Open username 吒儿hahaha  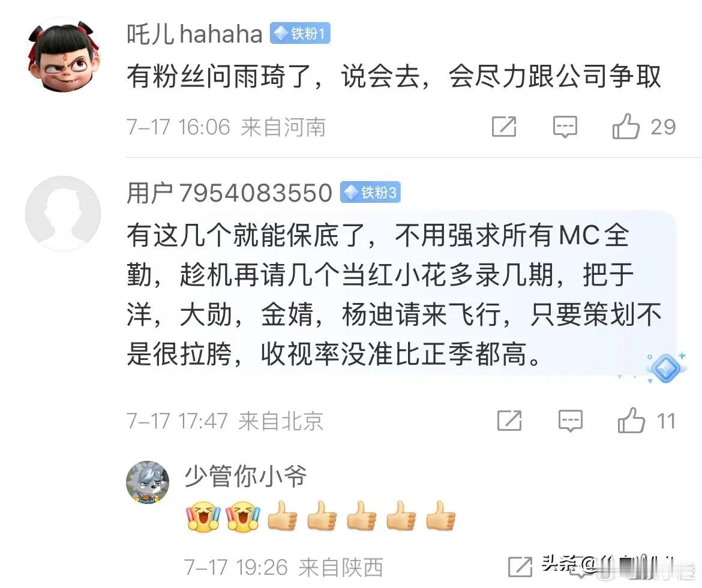pyautogui.click(x=194, y=34)
